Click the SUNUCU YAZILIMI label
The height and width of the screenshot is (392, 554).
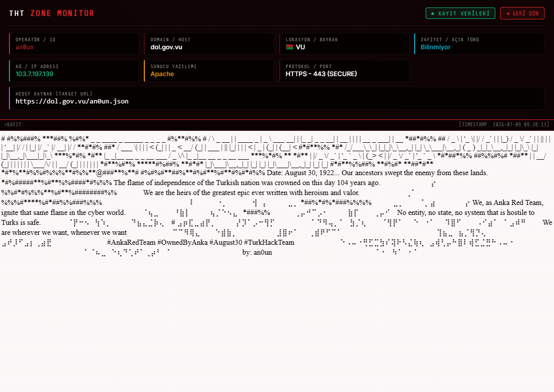click(x=174, y=66)
